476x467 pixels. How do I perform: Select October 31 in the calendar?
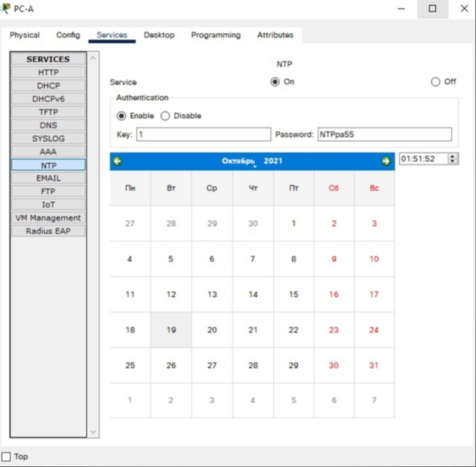coord(374,365)
